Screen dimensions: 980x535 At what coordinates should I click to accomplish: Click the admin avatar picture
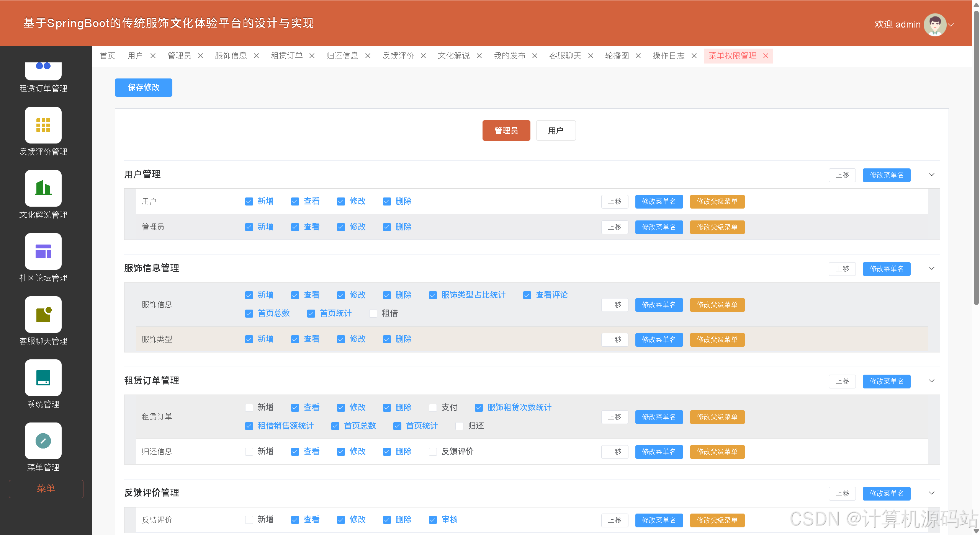tap(935, 24)
